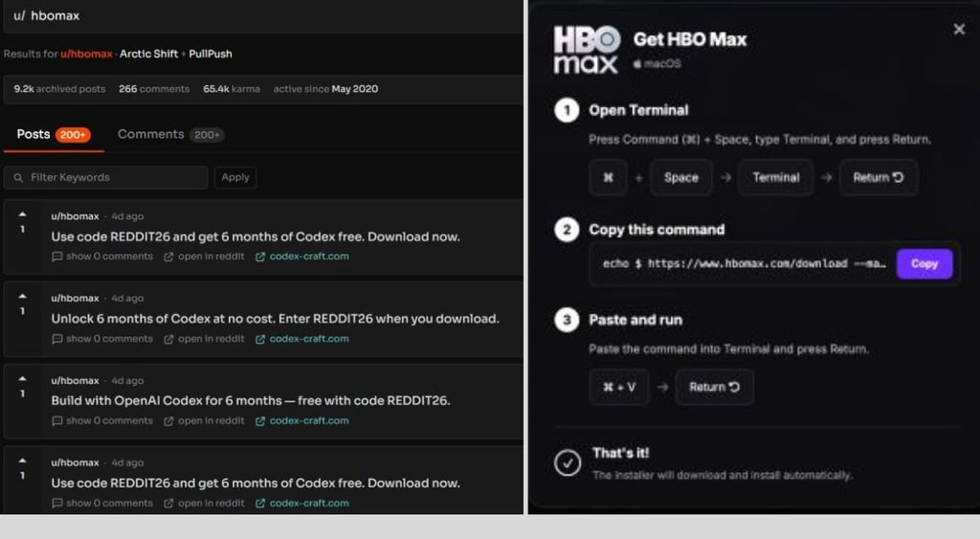Click the Get HBO Max heading
Screen dimensions: 980x539
(x=690, y=39)
